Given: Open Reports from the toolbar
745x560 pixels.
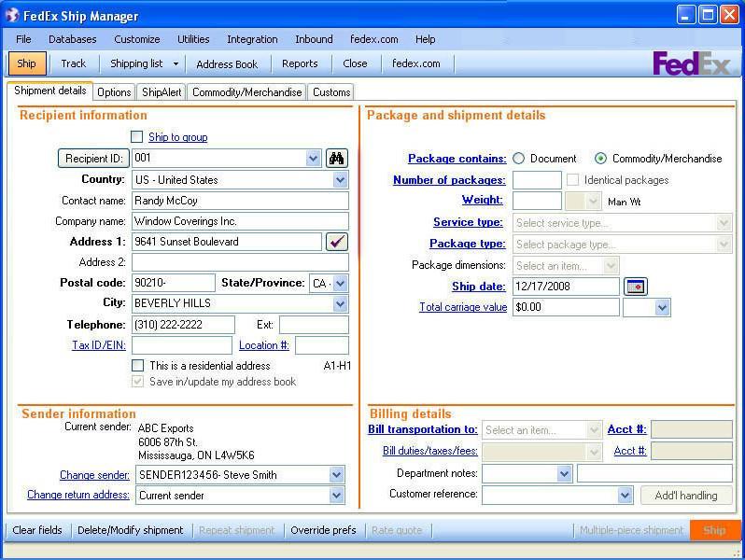Looking at the screenshot, I should tap(300, 64).
